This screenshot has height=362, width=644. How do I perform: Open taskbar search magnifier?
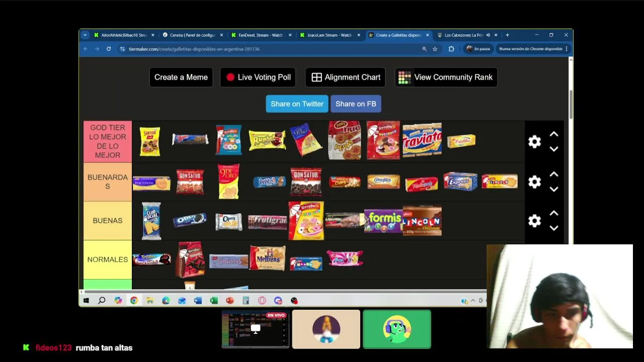pos(102,301)
